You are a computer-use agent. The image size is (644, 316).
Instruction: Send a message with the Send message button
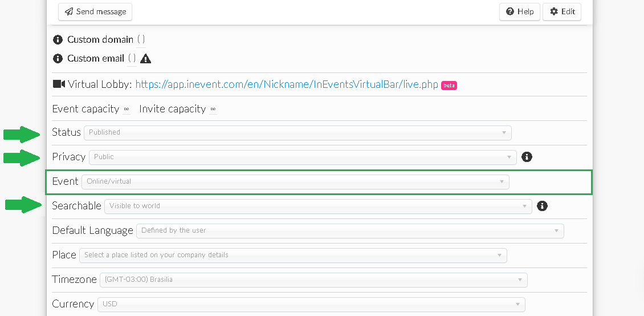click(95, 11)
